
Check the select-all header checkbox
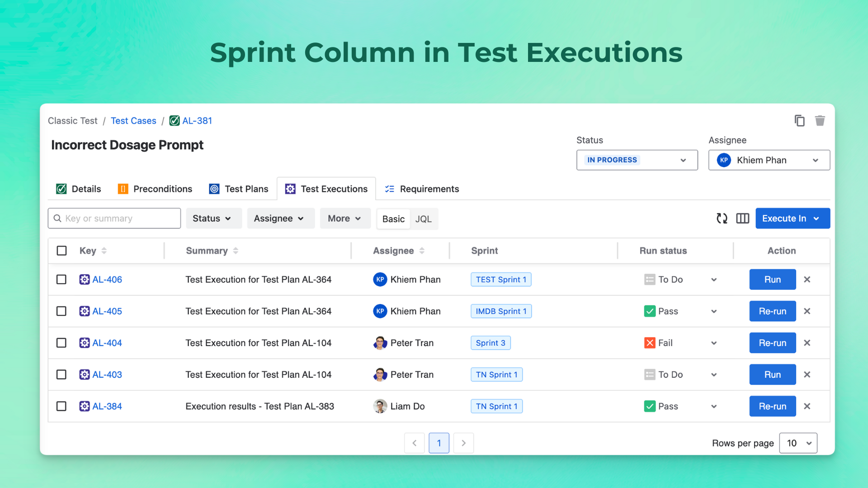coord(61,251)
